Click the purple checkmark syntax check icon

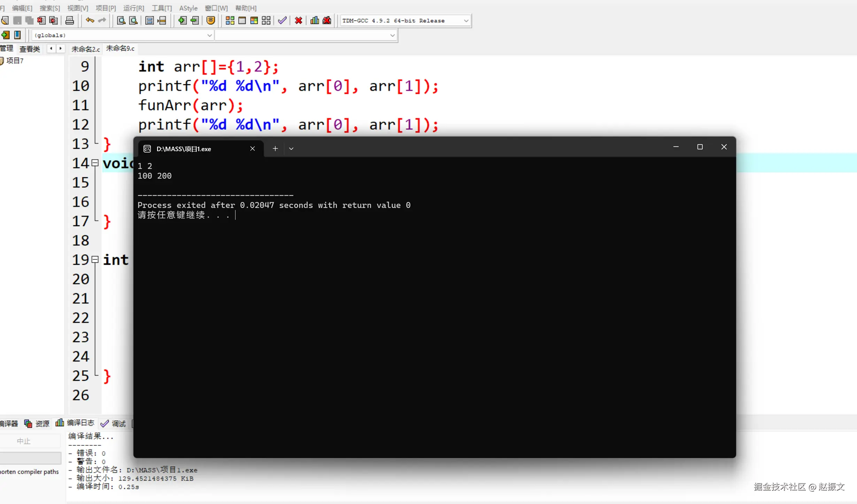click(282, 21)
